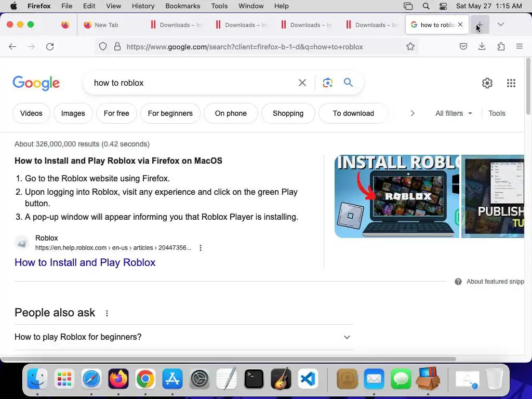Open Spotlight search in menu bar
The height and width of the screenshot is (399, 532).
[426, 6]
